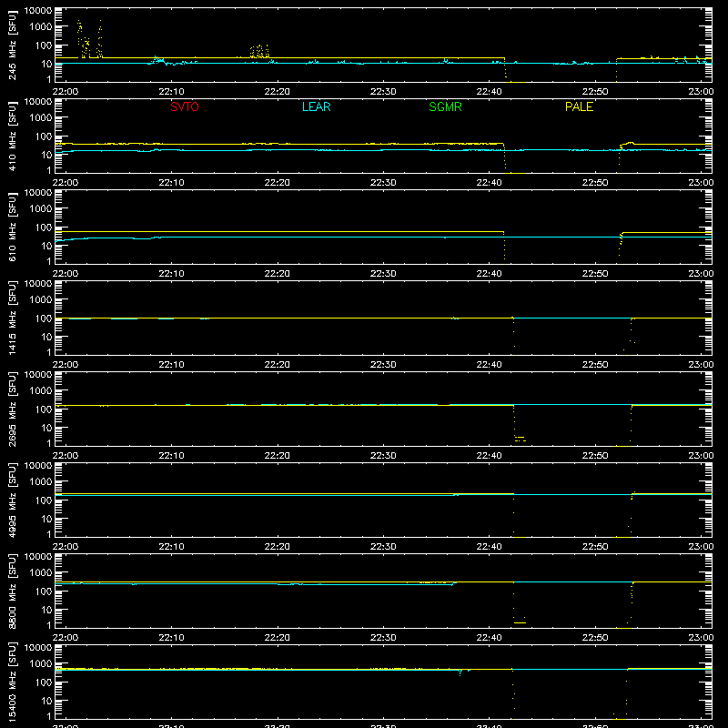Image resolution: width=728 pixels, height=728 pixels.
Task: Select the 410 MHz [SFU] axis title
Action: [12, 136]
